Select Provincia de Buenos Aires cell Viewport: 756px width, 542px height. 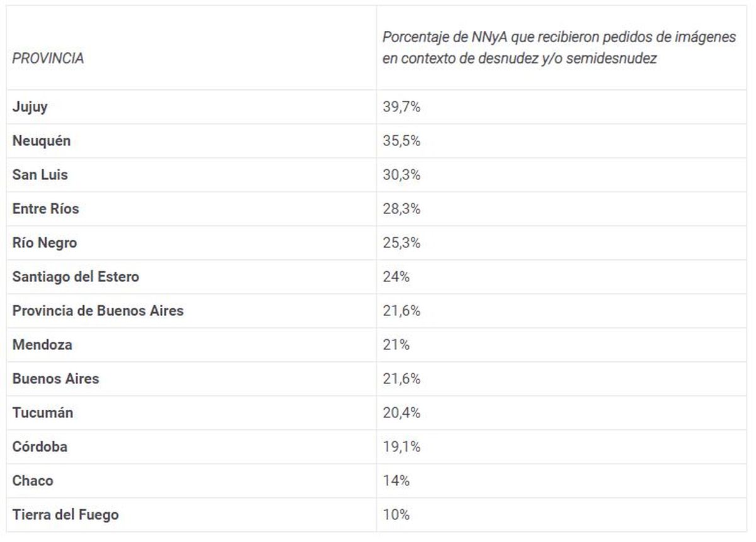point(98,311)
